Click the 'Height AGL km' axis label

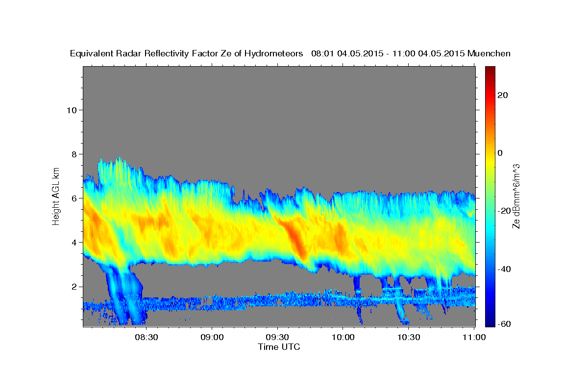pyautogui.click(x=56, y=196)
